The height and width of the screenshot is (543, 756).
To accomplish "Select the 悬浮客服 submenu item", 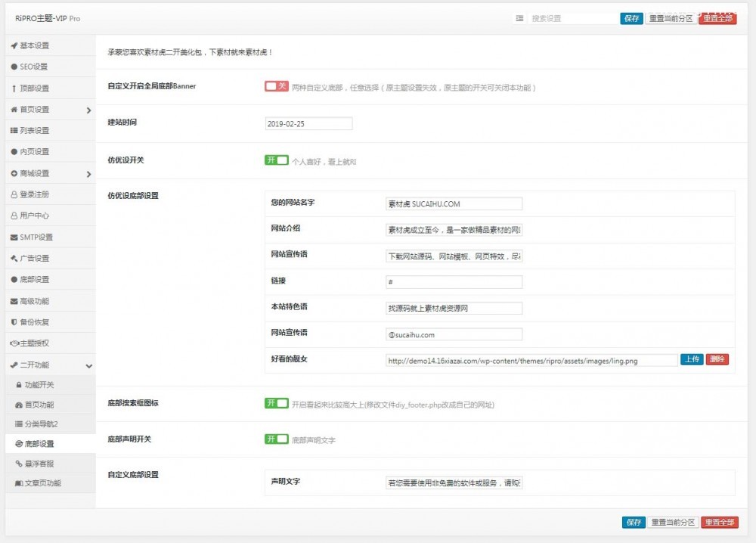I will click(x=51, y=464).
